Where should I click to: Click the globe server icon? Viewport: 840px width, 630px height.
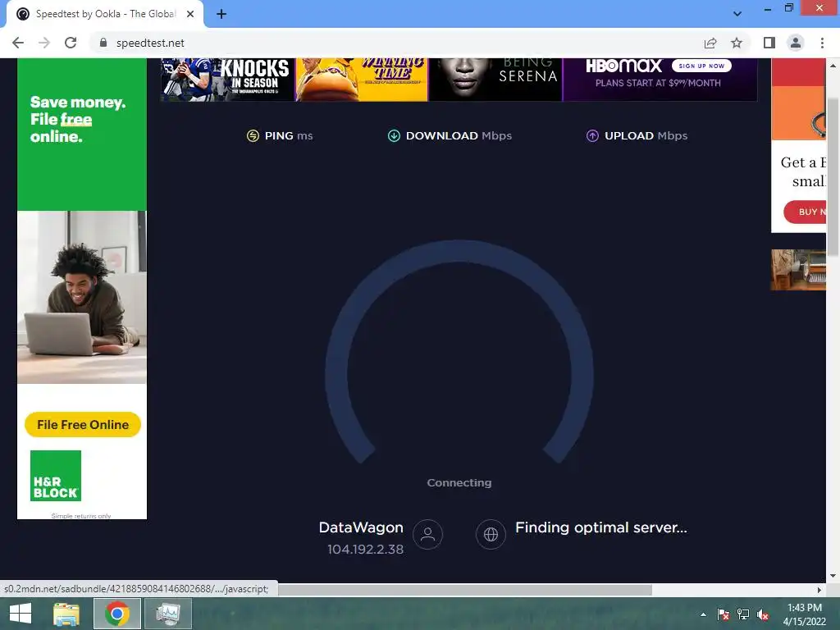click(491, 534)
